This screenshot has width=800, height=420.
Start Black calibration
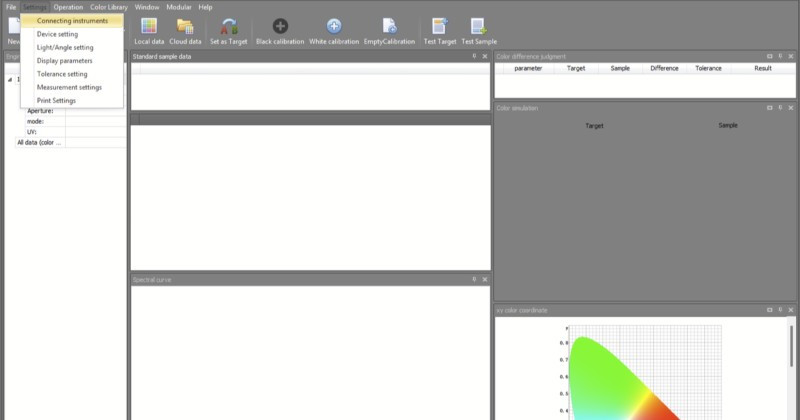[280, 31]
